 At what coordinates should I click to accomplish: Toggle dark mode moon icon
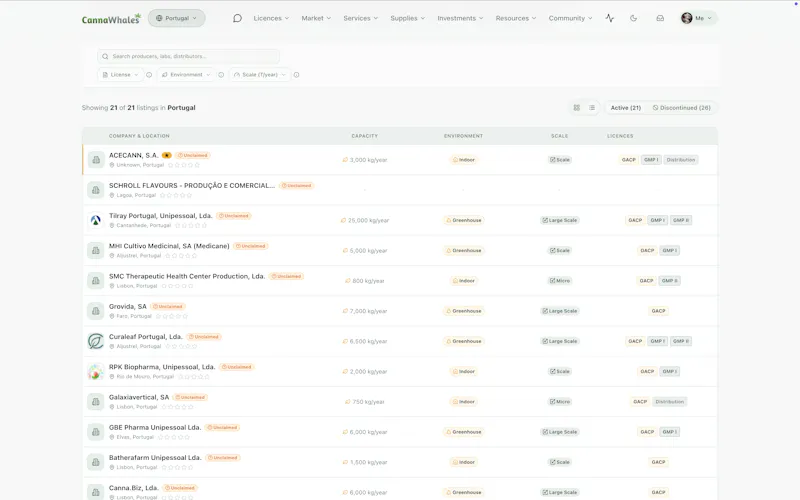(633, 18)
